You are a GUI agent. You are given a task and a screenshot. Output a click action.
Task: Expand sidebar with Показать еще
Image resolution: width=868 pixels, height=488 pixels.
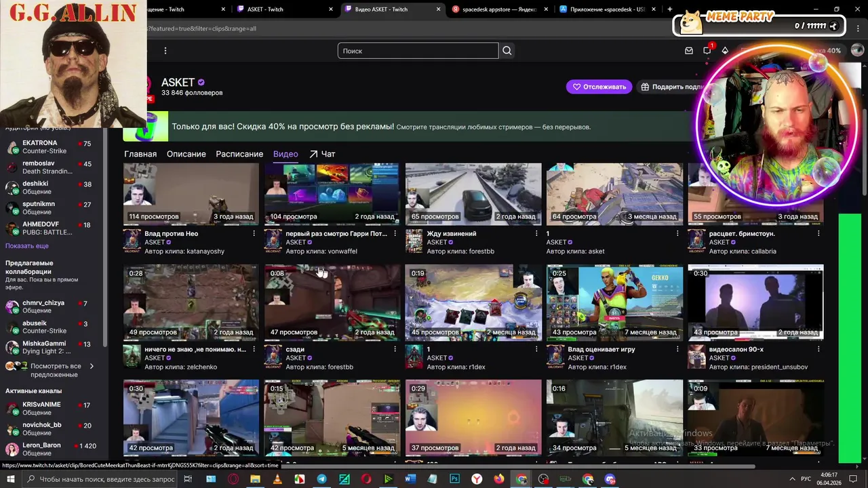pyautogui.click(x=27, y=246)
